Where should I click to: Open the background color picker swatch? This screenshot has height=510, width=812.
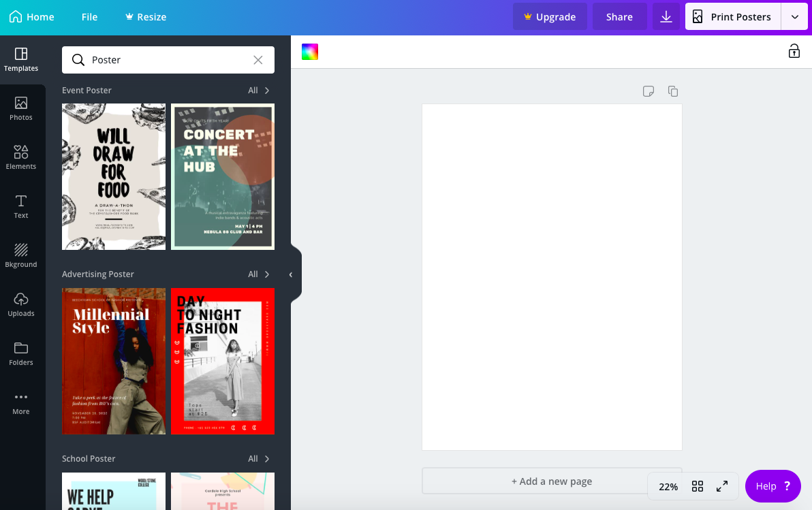[310, 52]
